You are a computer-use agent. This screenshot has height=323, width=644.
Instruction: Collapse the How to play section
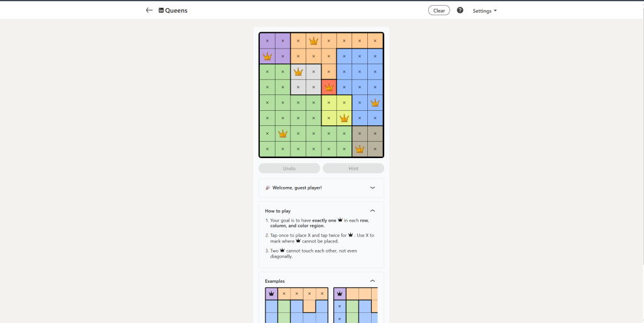[x=372, y=211]
